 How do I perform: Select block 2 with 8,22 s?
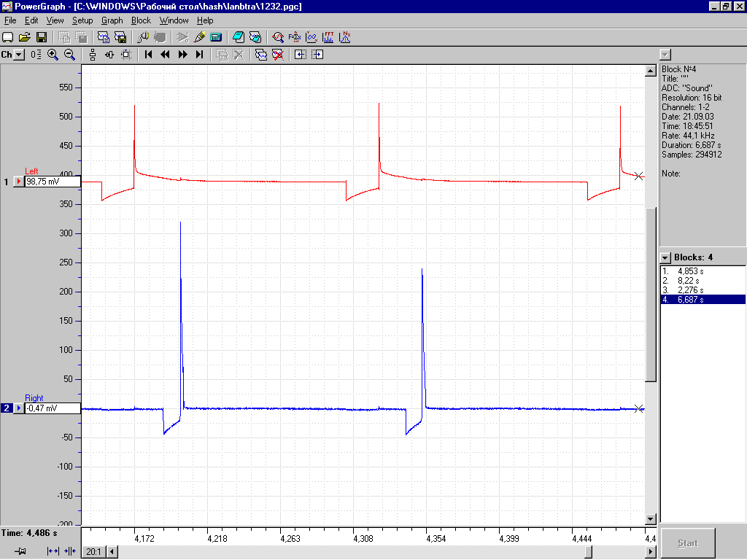(x=703, y=281)
